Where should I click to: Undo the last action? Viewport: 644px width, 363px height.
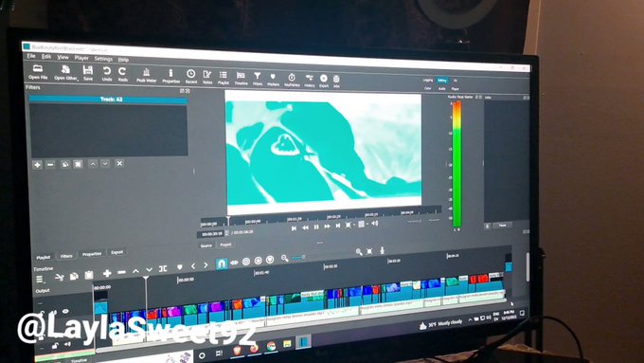point(107,74)
